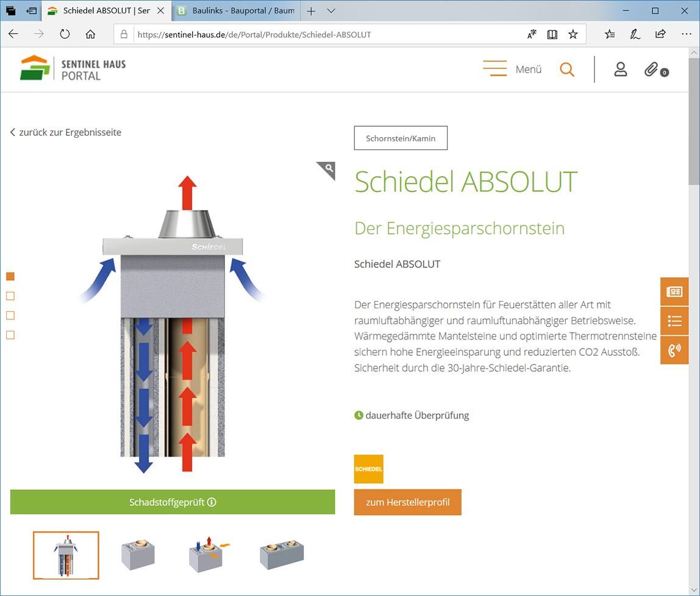Show tab previews chevron

[331, 11]
